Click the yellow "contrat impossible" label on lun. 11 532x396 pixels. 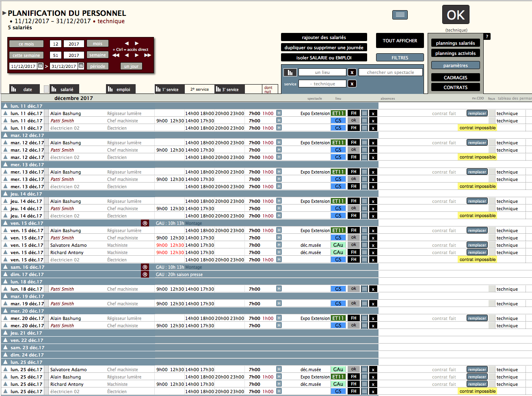(x=477, y=128)
